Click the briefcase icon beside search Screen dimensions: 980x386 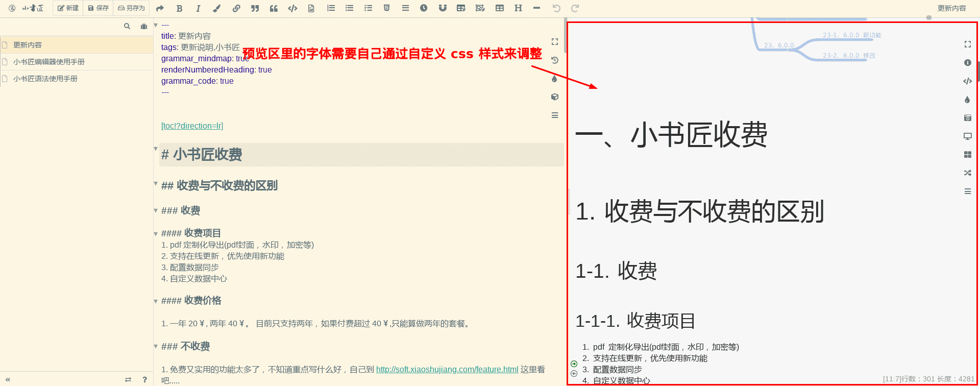pyautogui.click(x=144, y=26)
